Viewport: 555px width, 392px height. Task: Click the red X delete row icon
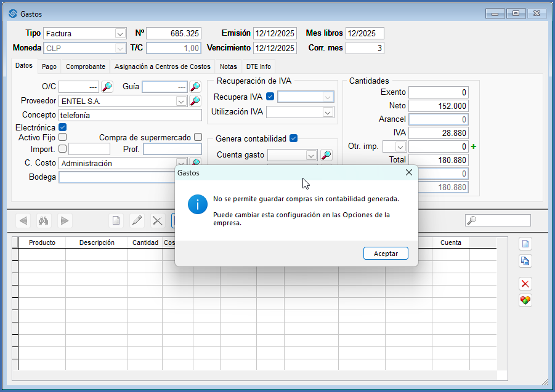coord(525,284)
